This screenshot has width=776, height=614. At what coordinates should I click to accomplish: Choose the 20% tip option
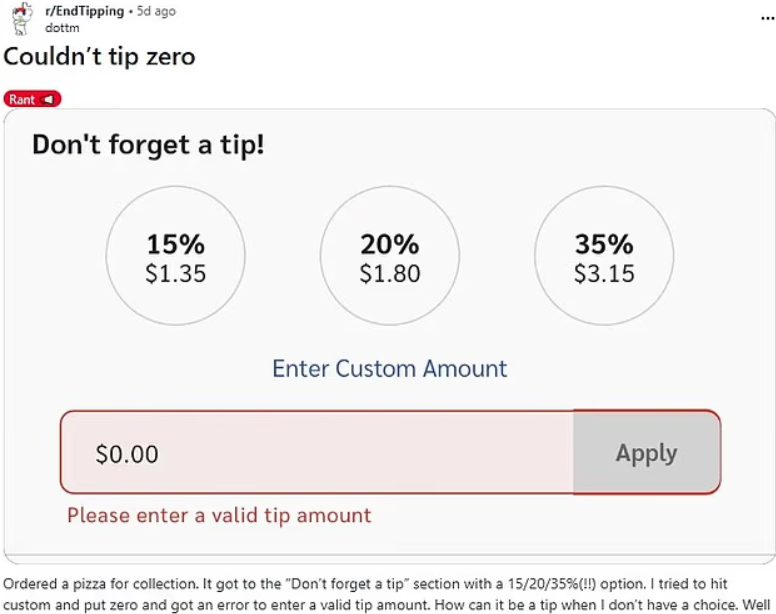(389, 257)
